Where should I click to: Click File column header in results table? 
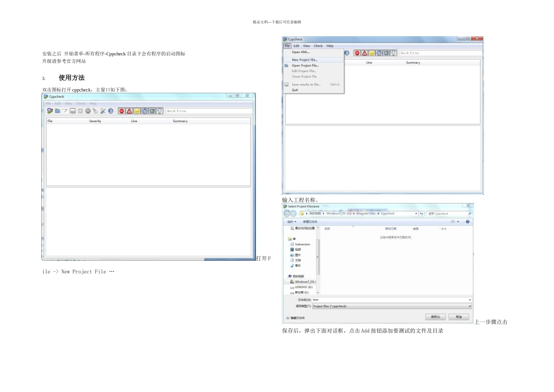[50, 121]
